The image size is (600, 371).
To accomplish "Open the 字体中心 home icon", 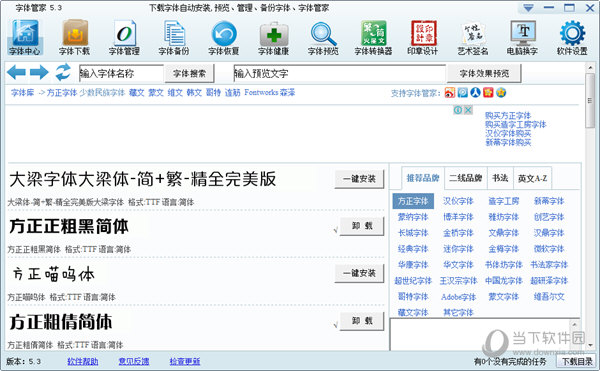I will click(x=25, y=37).
